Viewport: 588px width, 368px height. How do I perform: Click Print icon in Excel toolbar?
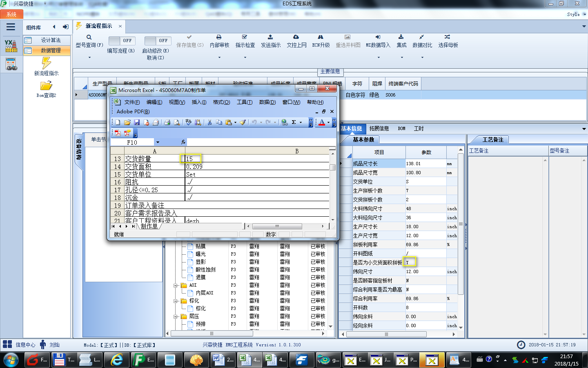[167, 122]
